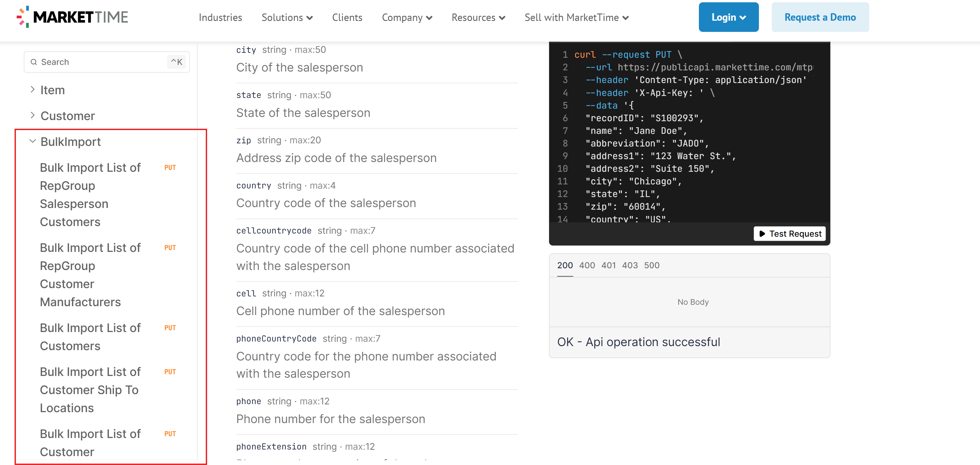Go to the Clients page
The width and height of the screenshot is (980, 465).
click(x=347, y=18)
